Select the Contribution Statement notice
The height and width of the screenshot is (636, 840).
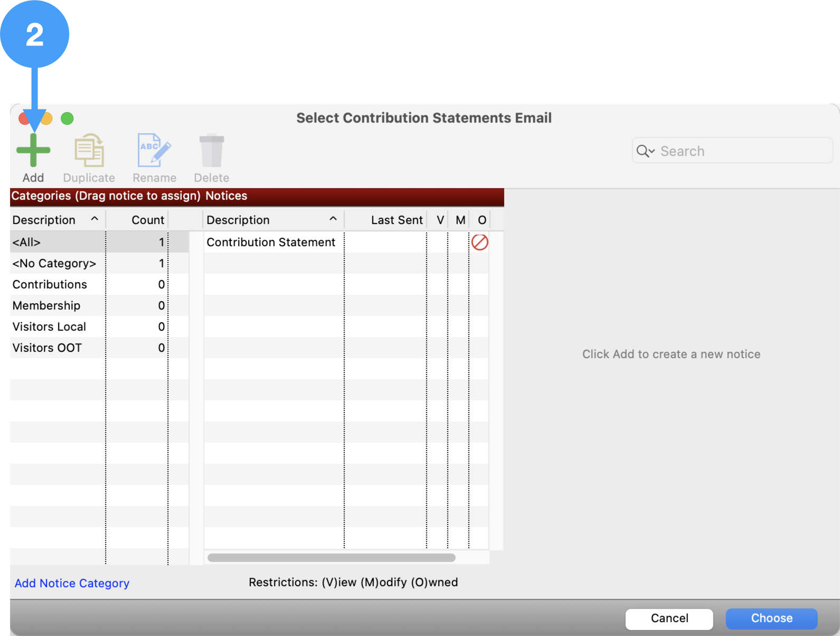pos(346,242)
